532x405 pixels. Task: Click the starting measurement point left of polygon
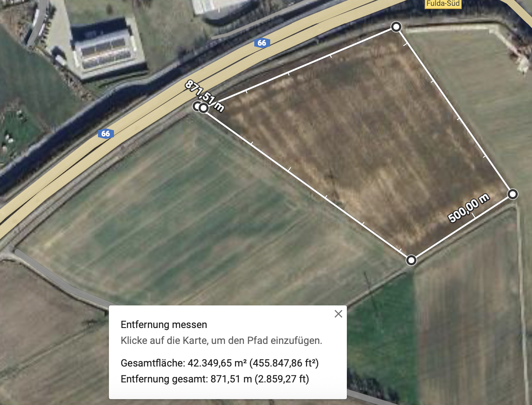click(x=198, y=106)
